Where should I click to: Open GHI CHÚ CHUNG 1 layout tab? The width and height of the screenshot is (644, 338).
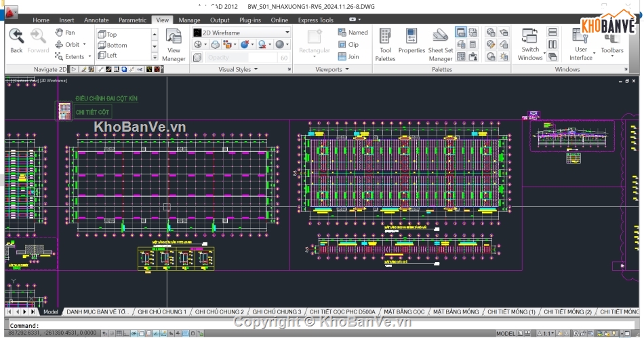click(162, 312)
